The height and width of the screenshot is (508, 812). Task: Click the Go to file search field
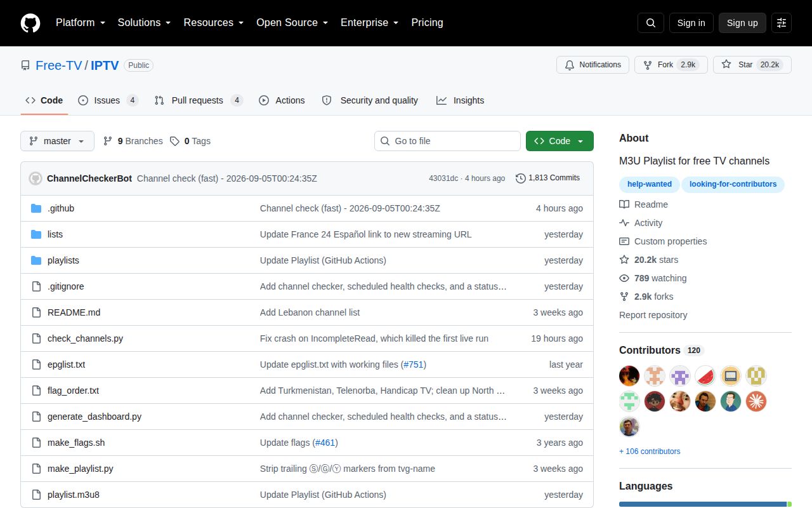[447, 141]
